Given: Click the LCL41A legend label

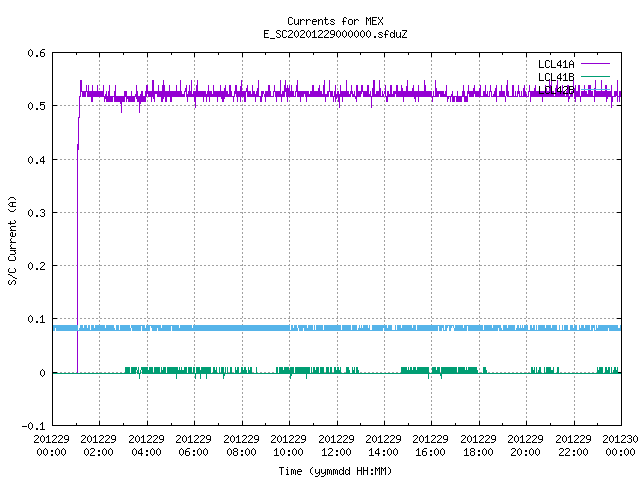Looking at the screenshot, I should point(556,64).
